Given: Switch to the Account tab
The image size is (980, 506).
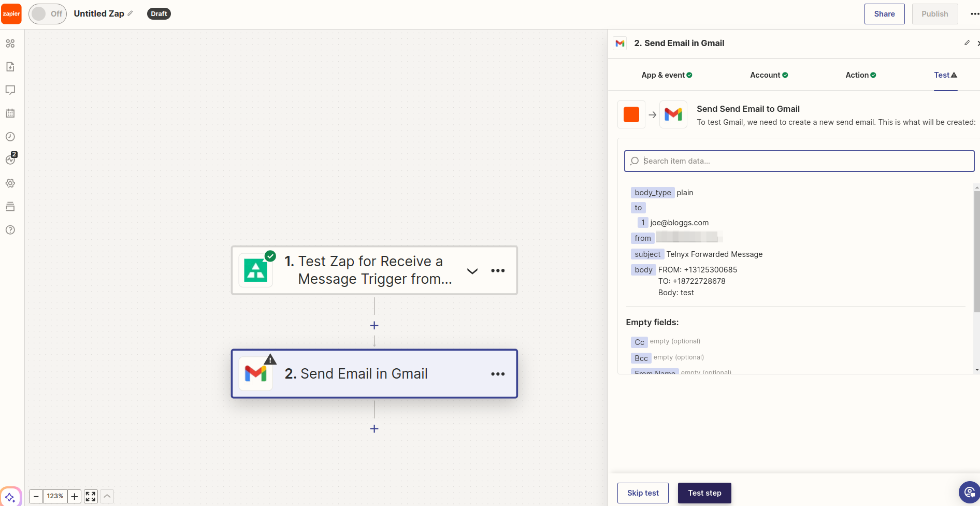Looking at the screenshot, I should click(769, 75).
